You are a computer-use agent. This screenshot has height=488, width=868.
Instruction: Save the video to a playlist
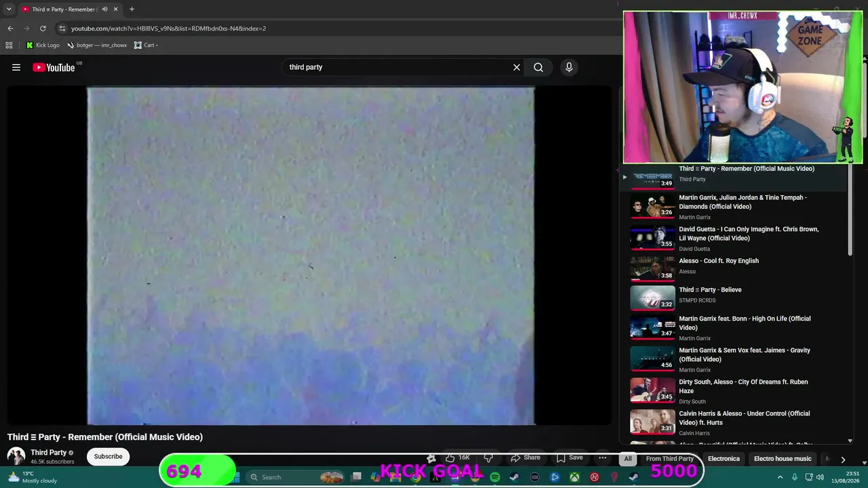click(570, 458)
